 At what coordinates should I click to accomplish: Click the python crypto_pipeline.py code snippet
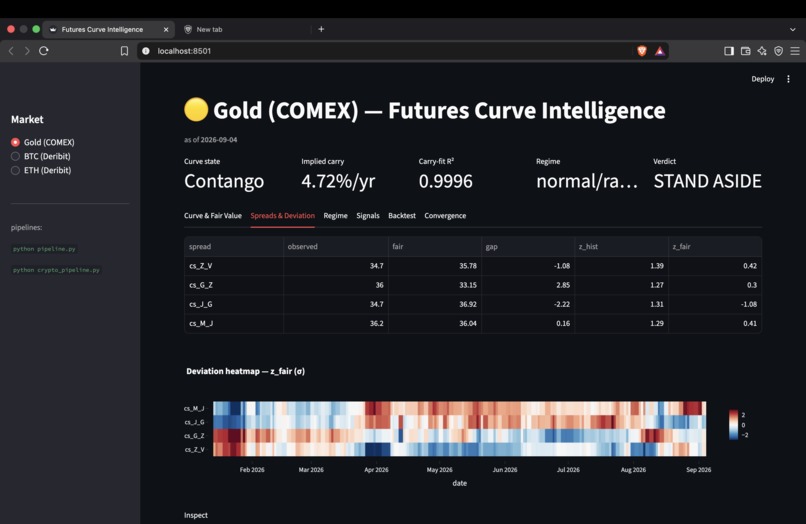[57, 270]
